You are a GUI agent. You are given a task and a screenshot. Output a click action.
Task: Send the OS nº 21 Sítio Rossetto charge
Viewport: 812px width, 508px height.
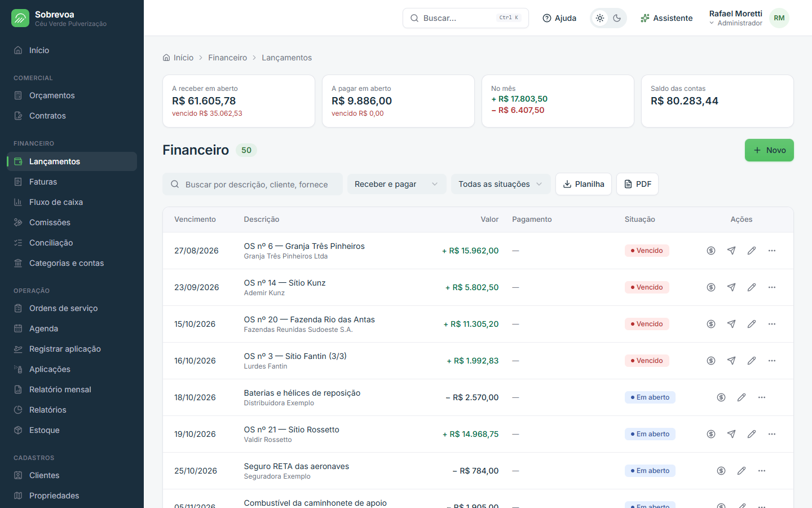731,434
